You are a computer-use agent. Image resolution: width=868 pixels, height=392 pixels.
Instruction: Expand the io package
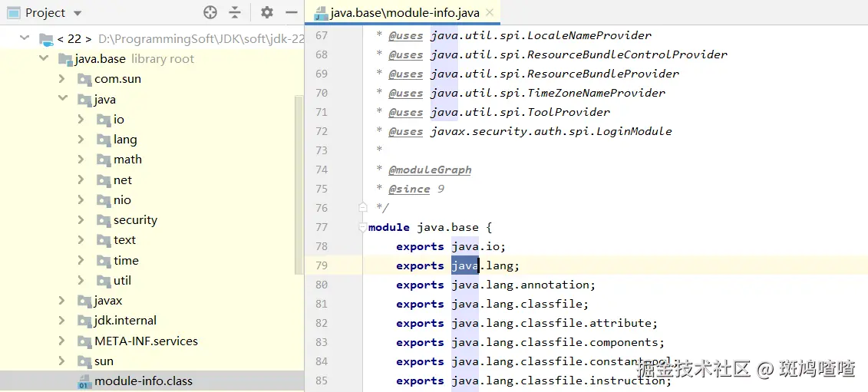tap(81, 119)
